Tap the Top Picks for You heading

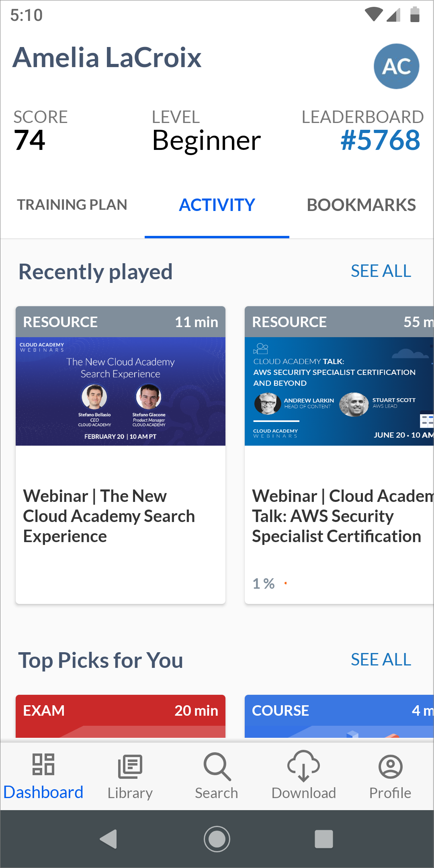[100, 660]
